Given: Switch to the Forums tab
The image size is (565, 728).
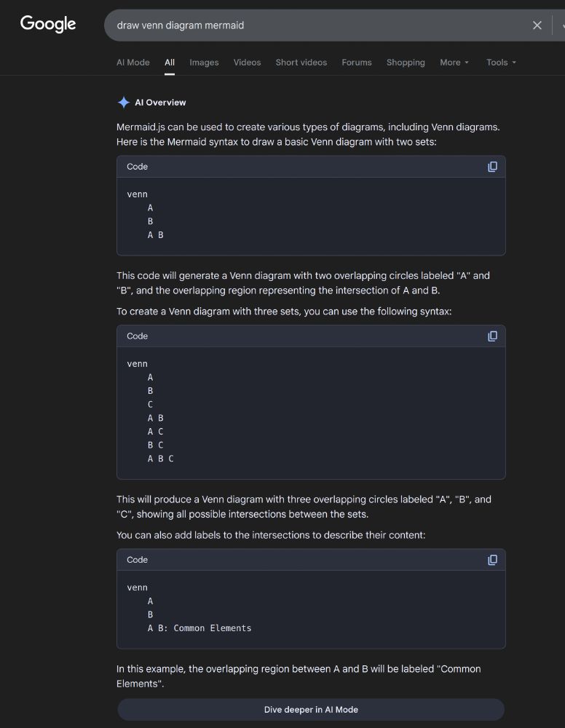Looking at the screenshot, I should tap(356, 63).
